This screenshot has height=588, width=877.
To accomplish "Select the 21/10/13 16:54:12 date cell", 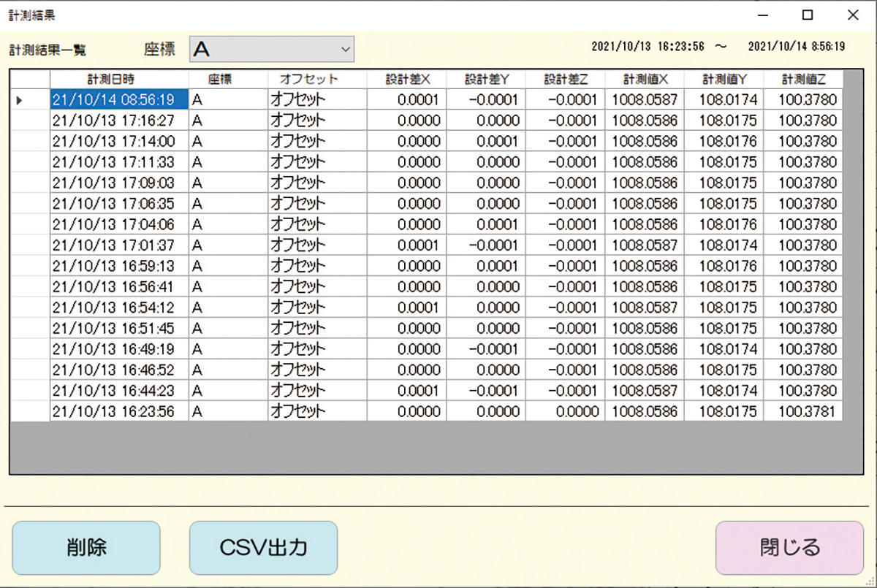I will [x=119, y=308].
